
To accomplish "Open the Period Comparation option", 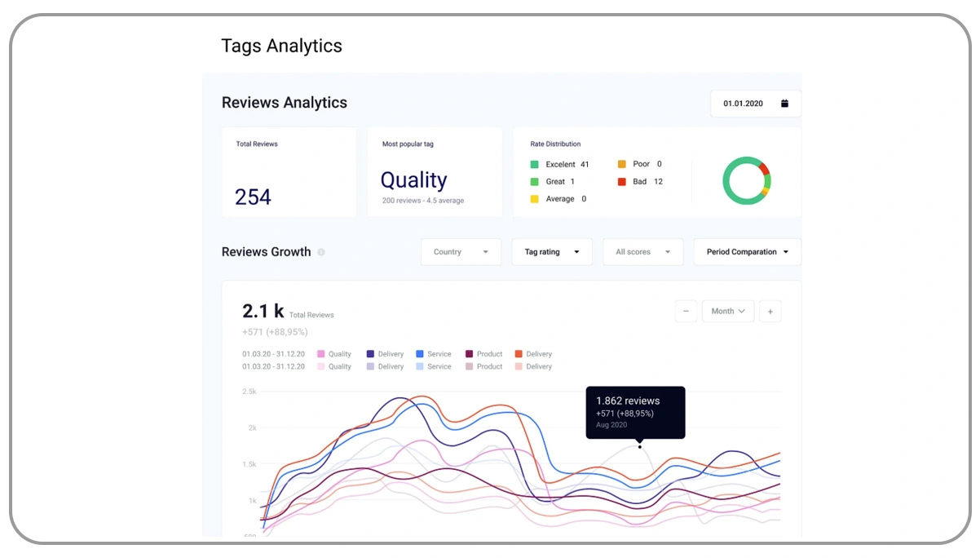I will pyautogui.click(x=746, y=252).
